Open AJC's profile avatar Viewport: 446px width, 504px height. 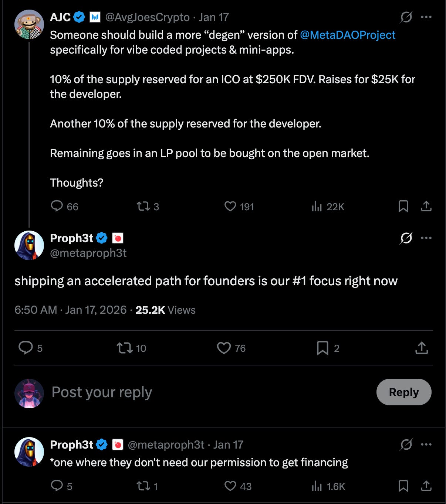pos(29,24)
